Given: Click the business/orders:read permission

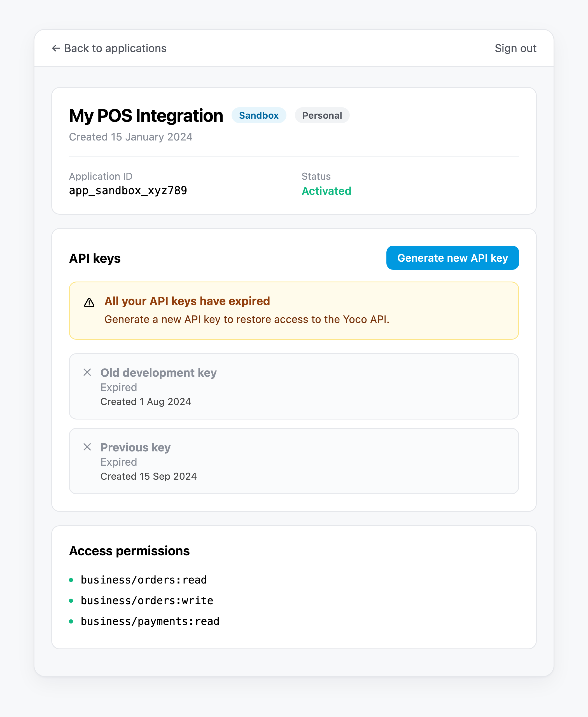Looking at the screenshot, I should (144, 580).
